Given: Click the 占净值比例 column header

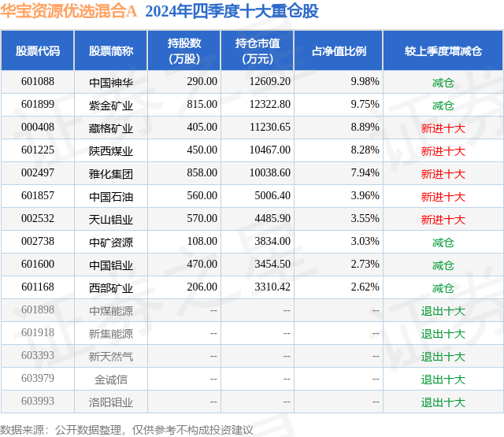Looking at the screenshot, I should pos(339,50).
